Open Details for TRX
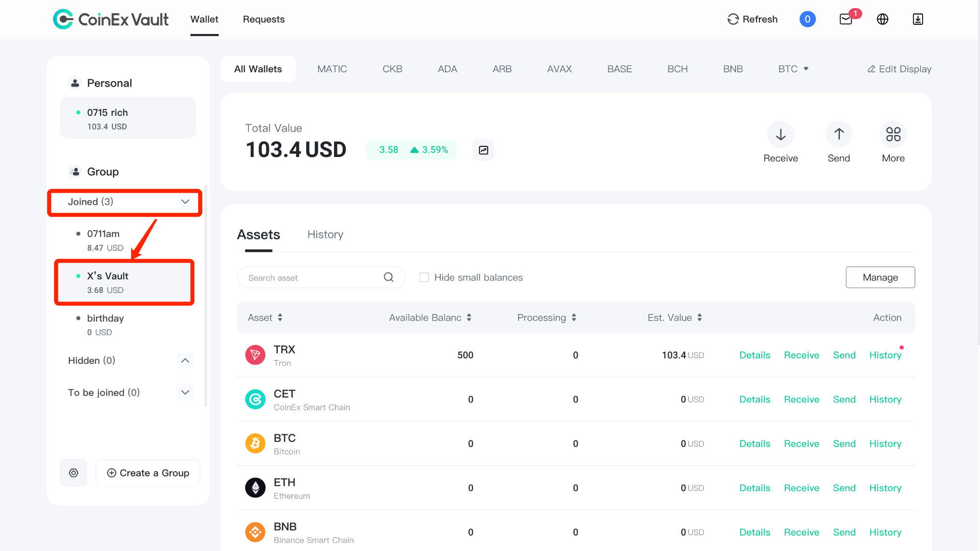 click(755, 355)
